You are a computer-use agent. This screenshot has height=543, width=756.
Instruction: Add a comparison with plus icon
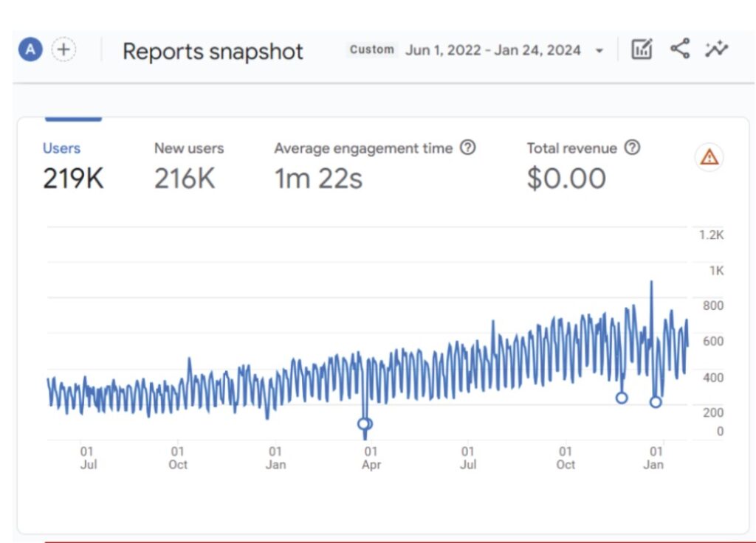pos(63,49)
